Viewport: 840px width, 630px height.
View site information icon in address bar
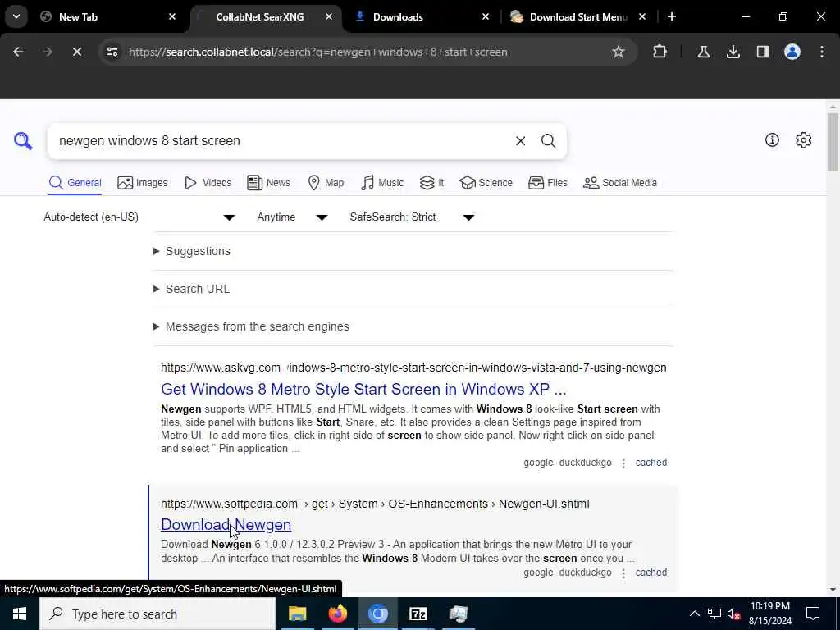[112, 52]
